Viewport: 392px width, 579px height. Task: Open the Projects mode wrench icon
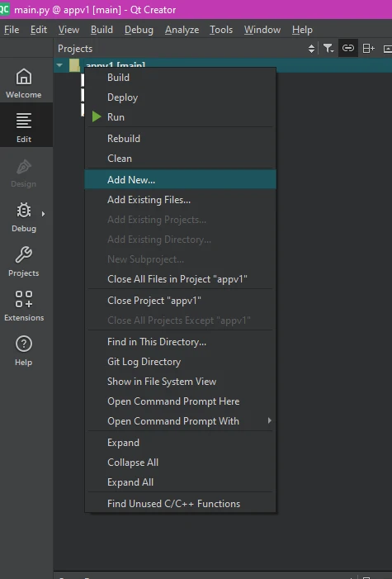24,262
